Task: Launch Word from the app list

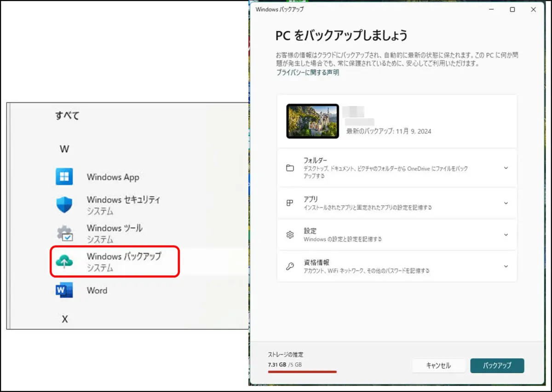Action: 97,290
